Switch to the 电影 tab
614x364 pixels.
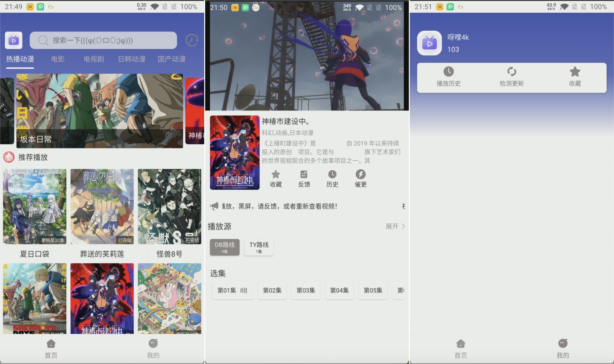click(58, 59)
